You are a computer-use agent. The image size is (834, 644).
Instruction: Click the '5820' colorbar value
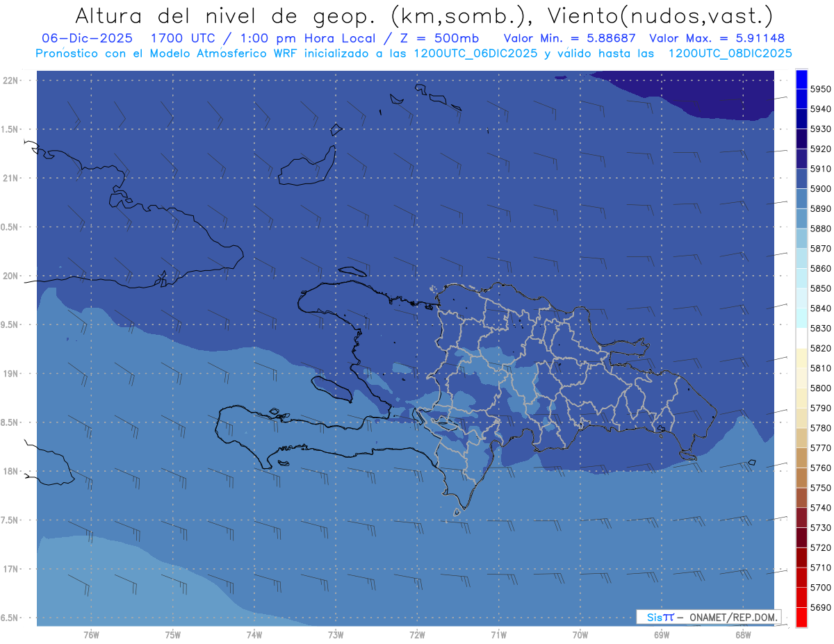pyautogui.click(x=821, y=348)
